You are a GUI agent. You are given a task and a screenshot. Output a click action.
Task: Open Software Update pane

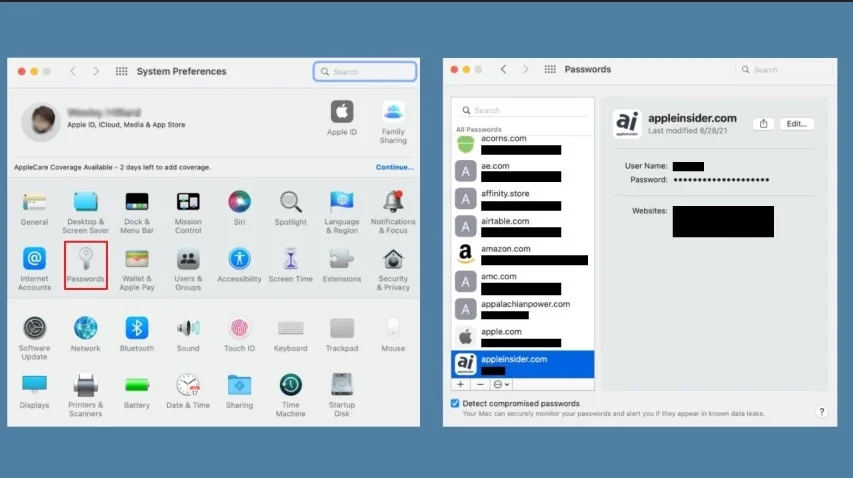point(34,337)
